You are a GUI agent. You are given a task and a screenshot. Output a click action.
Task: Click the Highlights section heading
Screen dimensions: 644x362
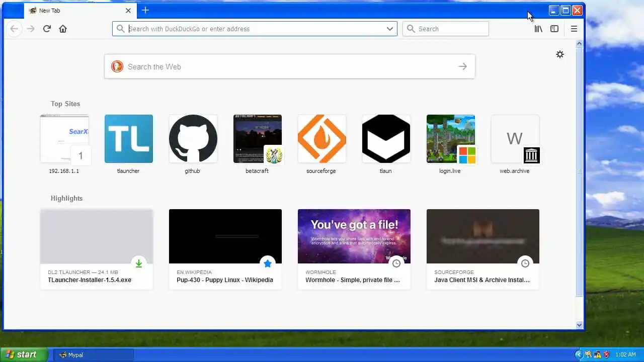tap(66, 198)
